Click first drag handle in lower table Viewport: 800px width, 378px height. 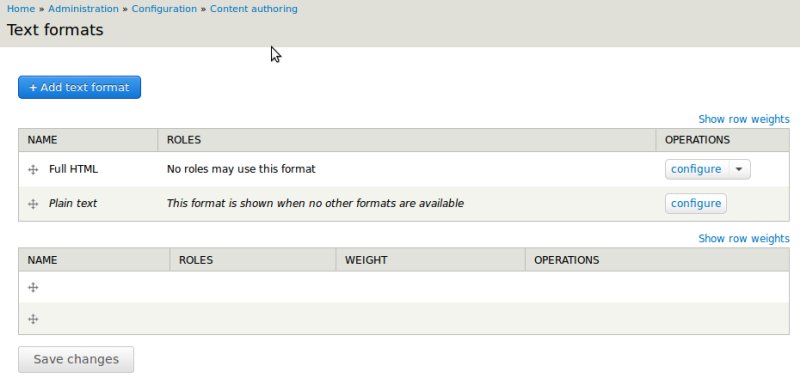pyautogui.click(x=33, y=288)
